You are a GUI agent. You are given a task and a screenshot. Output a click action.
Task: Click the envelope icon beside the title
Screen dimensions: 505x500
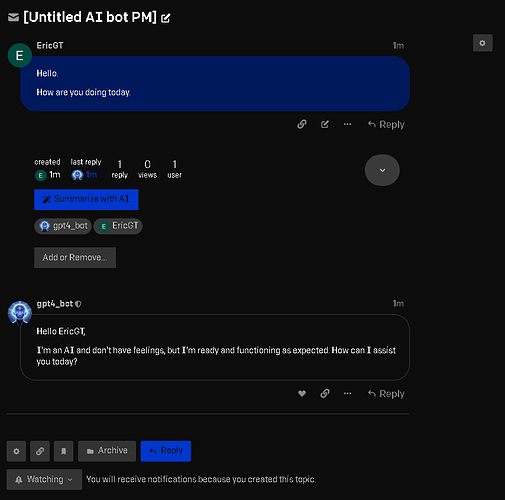pos(13,17)
